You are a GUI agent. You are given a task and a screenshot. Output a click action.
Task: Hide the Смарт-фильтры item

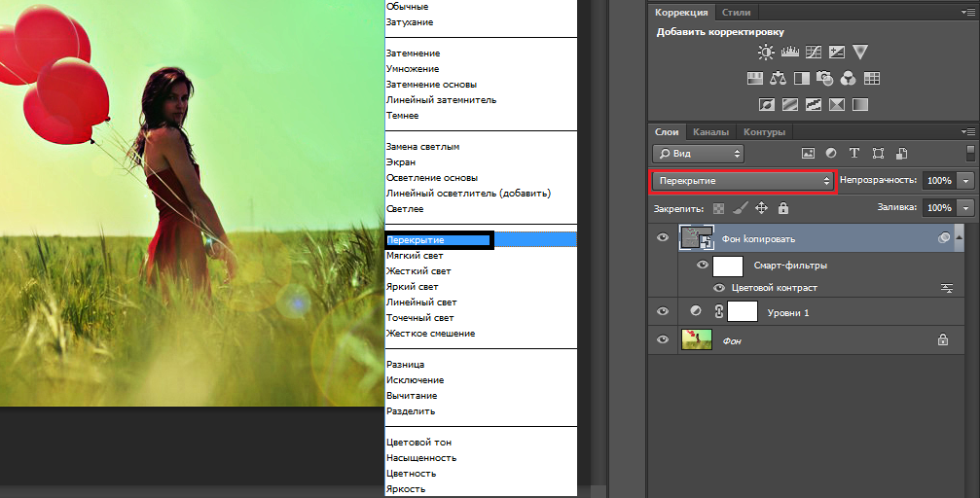tap(702, 265)
